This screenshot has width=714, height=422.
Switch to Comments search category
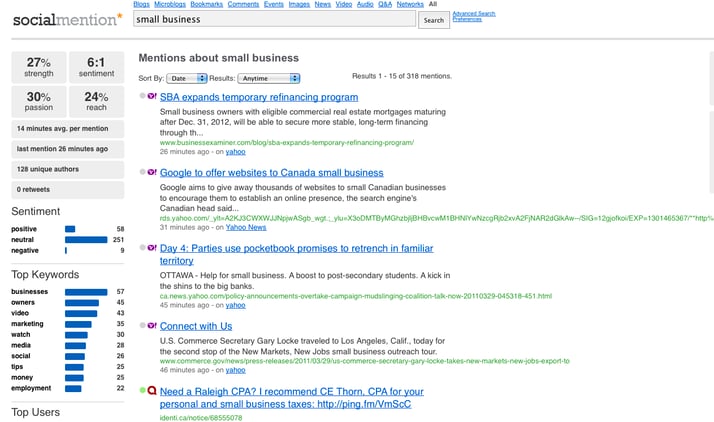click(243, 4)
